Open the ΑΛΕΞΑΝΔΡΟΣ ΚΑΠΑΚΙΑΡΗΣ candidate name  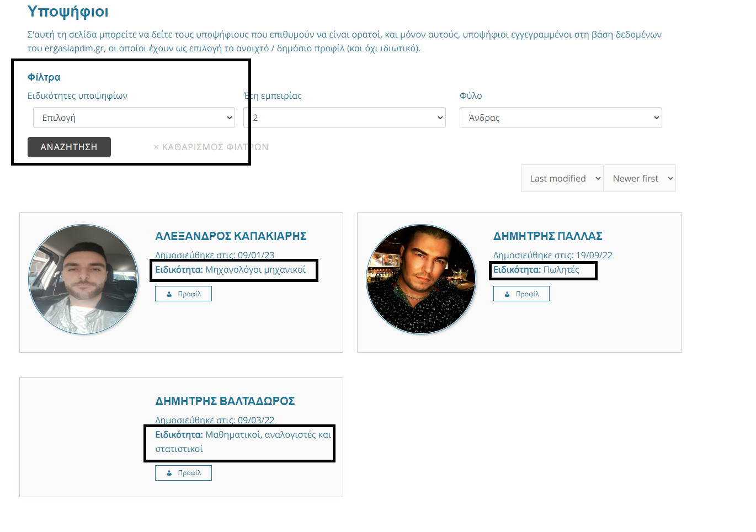[x=231, y=236]
